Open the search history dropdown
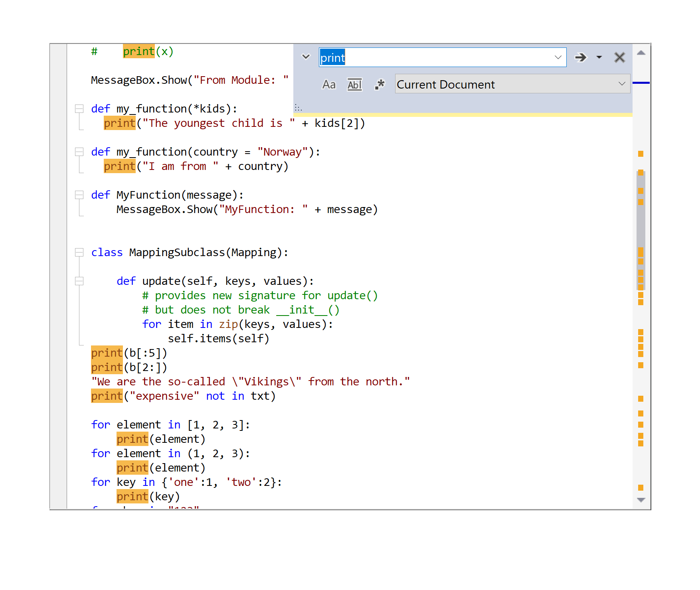The image size is (700, 590). pyautogui.click(x=558, y=57)
